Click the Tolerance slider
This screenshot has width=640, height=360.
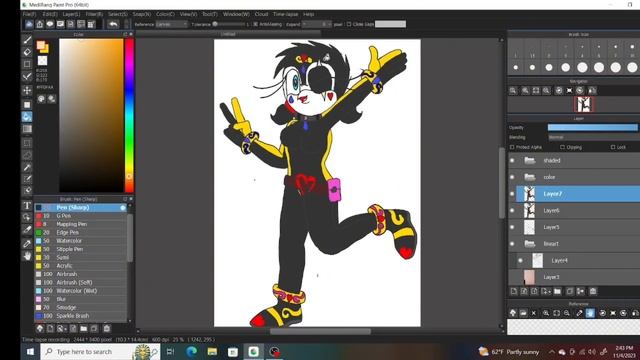229,24
